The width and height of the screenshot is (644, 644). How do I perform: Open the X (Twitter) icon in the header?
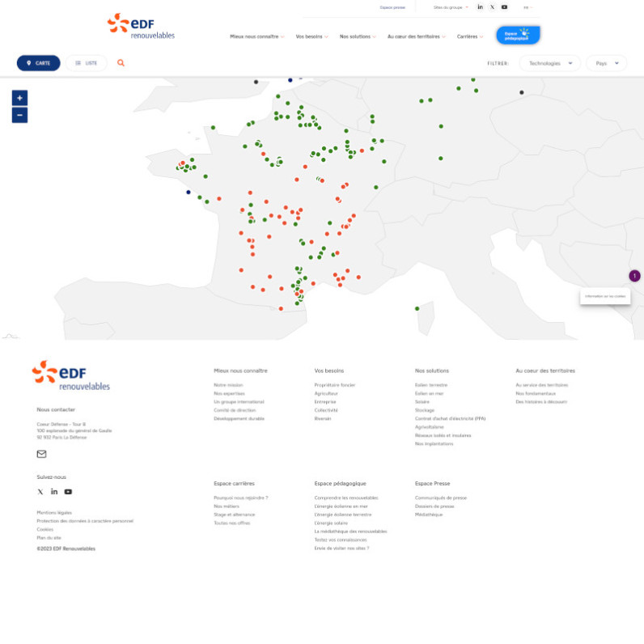coord(492,7)
